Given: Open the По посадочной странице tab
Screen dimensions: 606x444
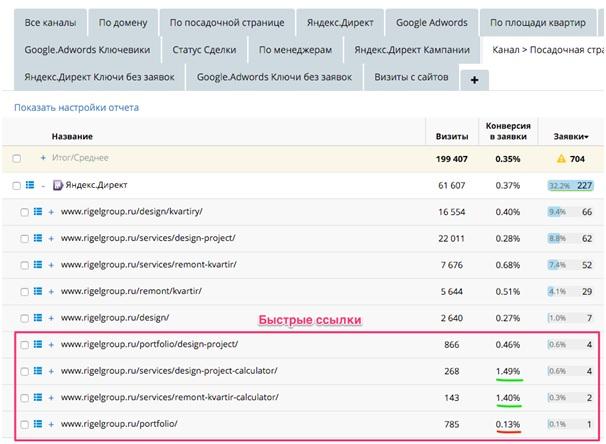Looking at the screenshot, I should [227, 22].
